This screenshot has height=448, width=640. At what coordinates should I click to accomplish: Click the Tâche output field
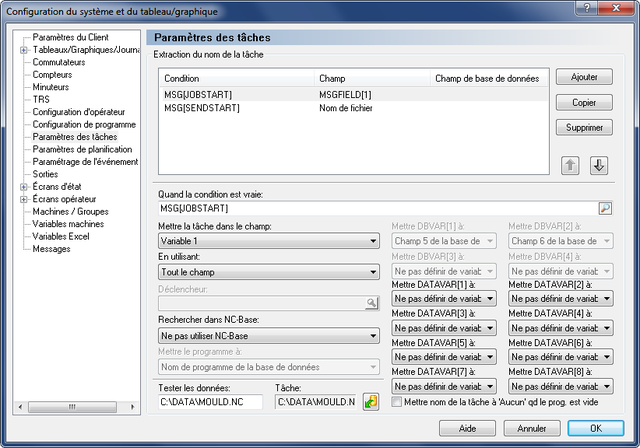click(x=316, y=402)
